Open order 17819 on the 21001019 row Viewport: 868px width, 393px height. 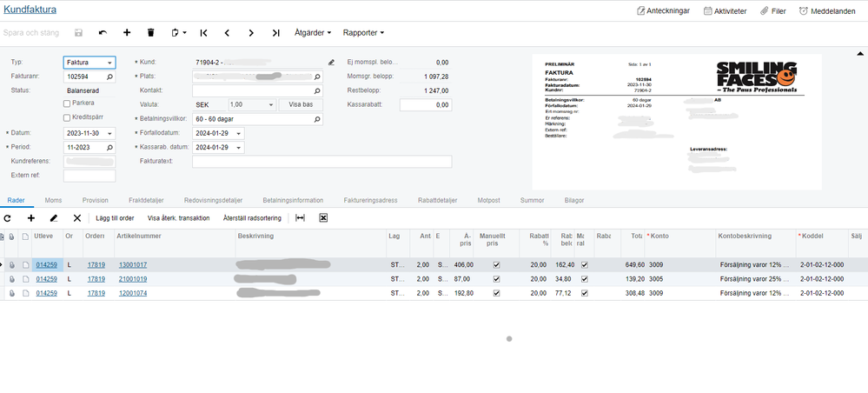coord(96,279)
